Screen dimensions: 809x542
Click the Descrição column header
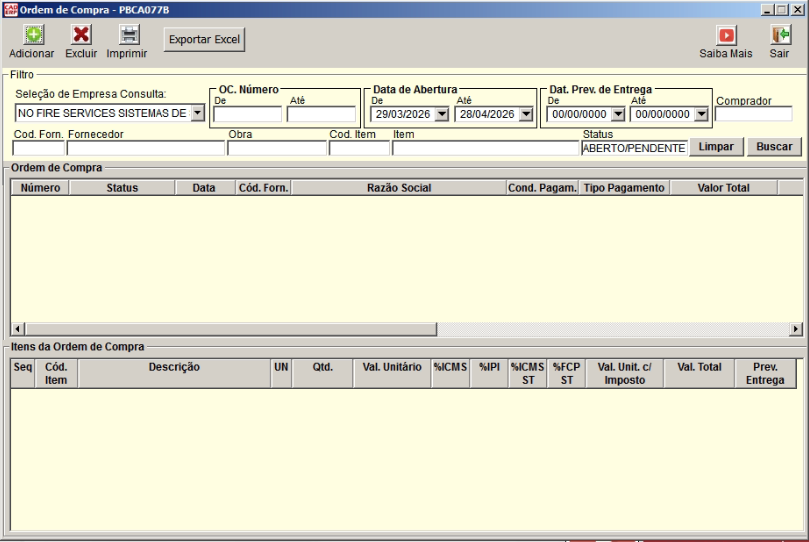click(174, 373)
